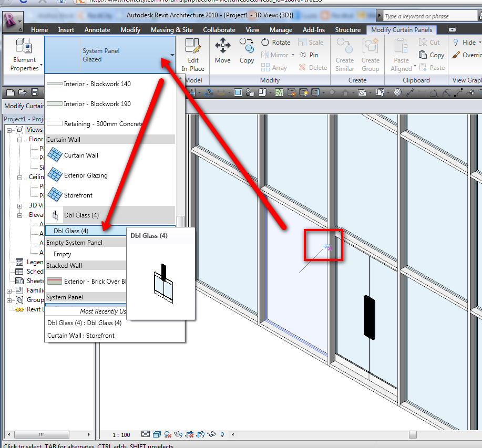Click Cut in Clipboard panel
Screen dimensions: 482x448
click(x=429, y=43)
